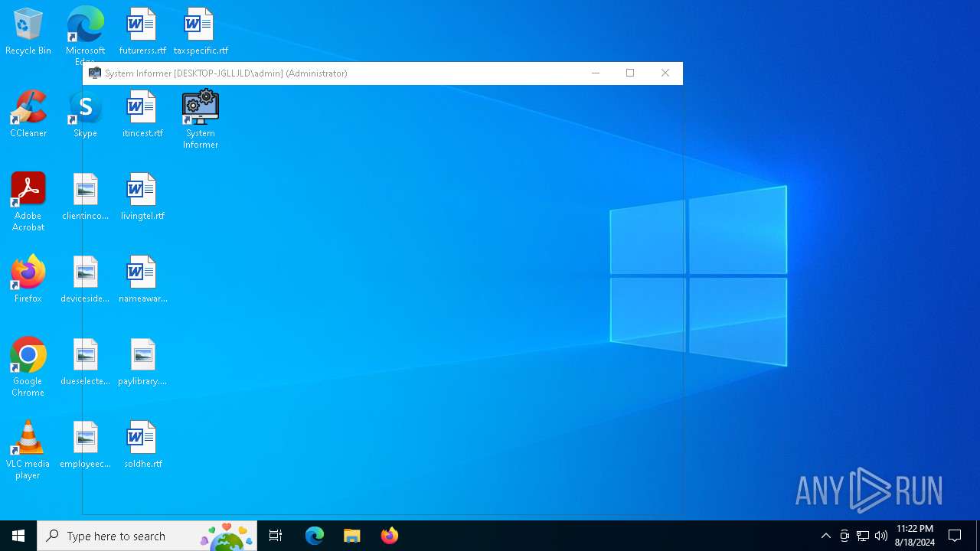Launch Edge from the taskbar
980x551 pixels.
pos(315,536)
